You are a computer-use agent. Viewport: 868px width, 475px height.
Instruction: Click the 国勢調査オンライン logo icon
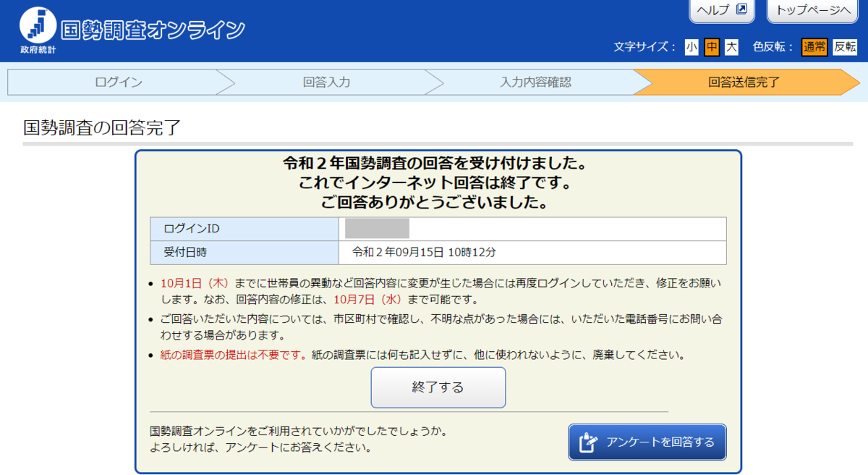[x=38, y=25]
